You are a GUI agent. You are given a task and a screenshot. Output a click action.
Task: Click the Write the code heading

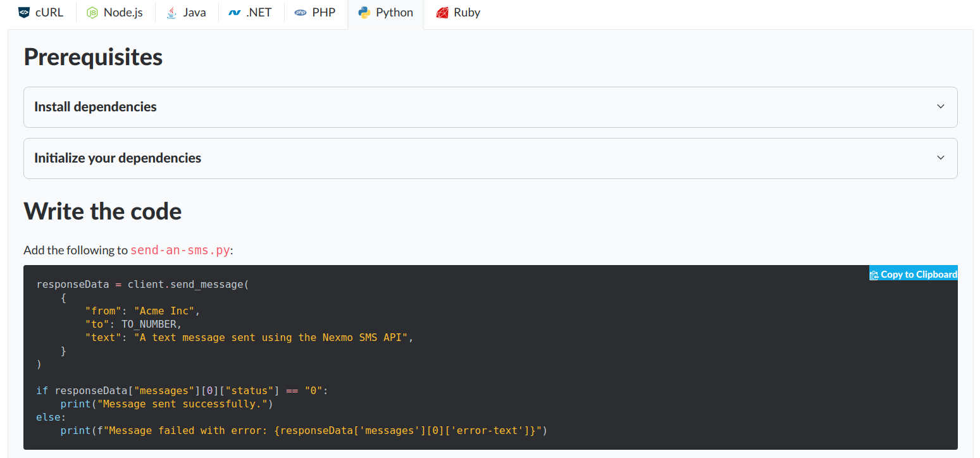pyautogui.click(x=102, y=211)
